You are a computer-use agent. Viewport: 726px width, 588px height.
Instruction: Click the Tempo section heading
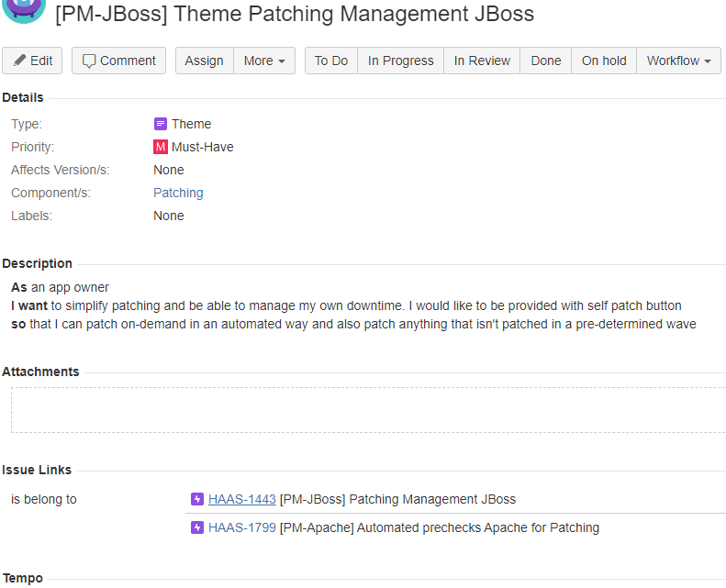23,578
